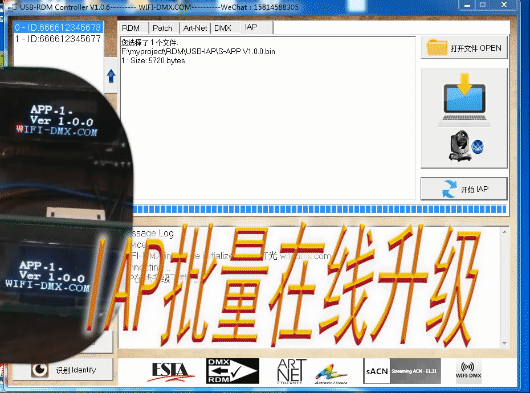Close the USB-RDM Controller window
The image size is (530, 393).
(x=504, y=5)
